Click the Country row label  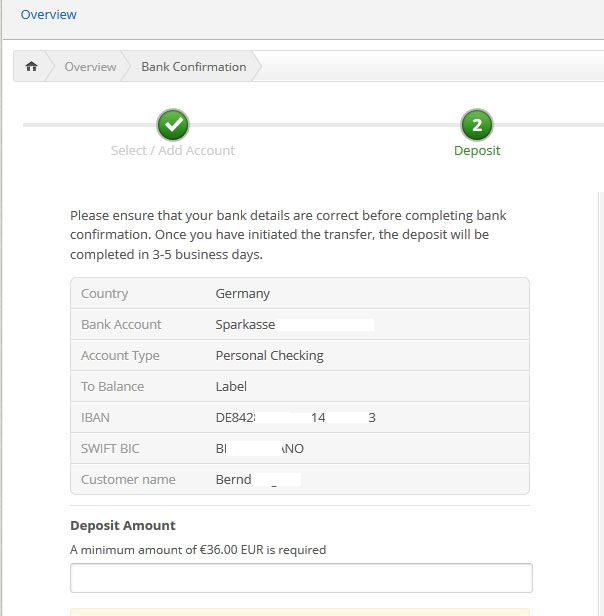[105, 294]
